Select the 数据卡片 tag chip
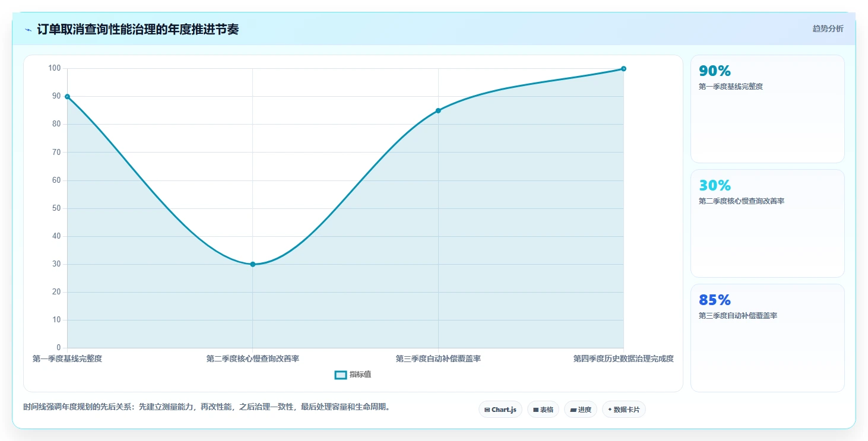This screenshot has height=441, width=868. (623, 410)
